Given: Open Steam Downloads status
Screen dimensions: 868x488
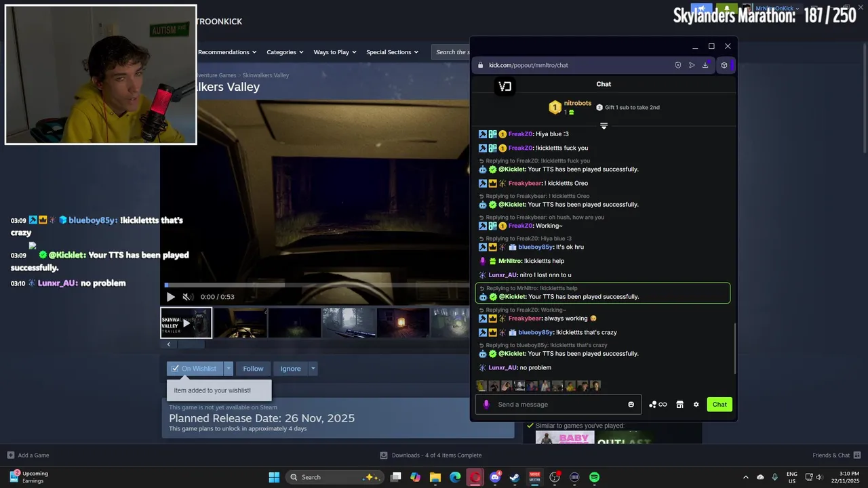Looking at the screenshot, I should coord(431,455).
